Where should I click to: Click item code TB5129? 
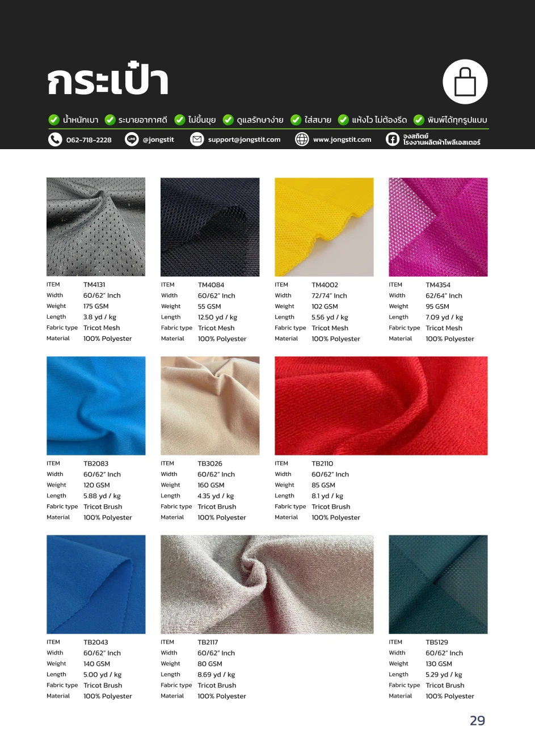[x=437, y=642]
